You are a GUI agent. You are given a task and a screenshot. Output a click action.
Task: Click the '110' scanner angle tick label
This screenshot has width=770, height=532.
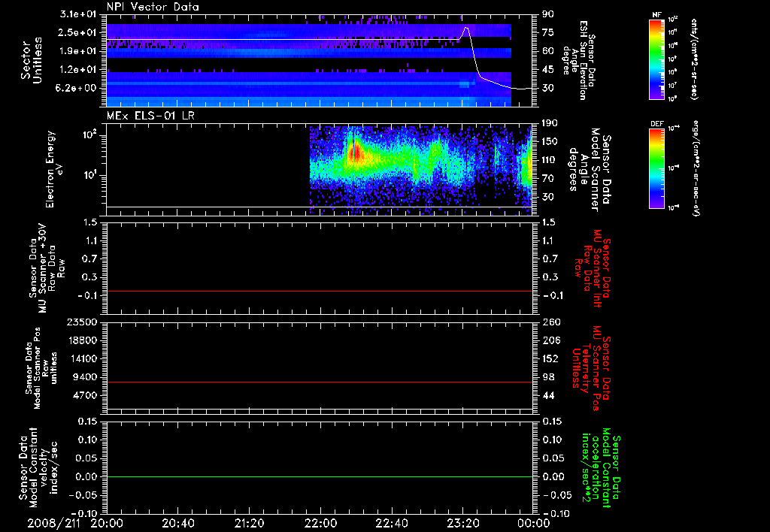point(550,160)
